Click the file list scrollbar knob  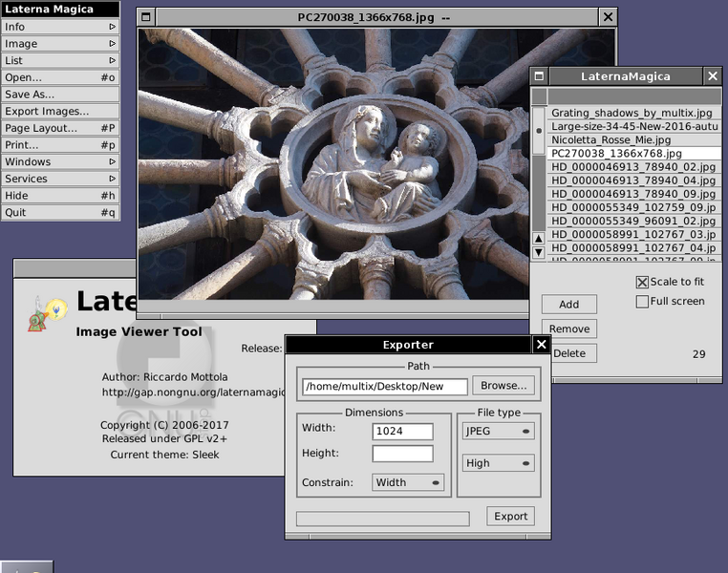tap(539, 131)
